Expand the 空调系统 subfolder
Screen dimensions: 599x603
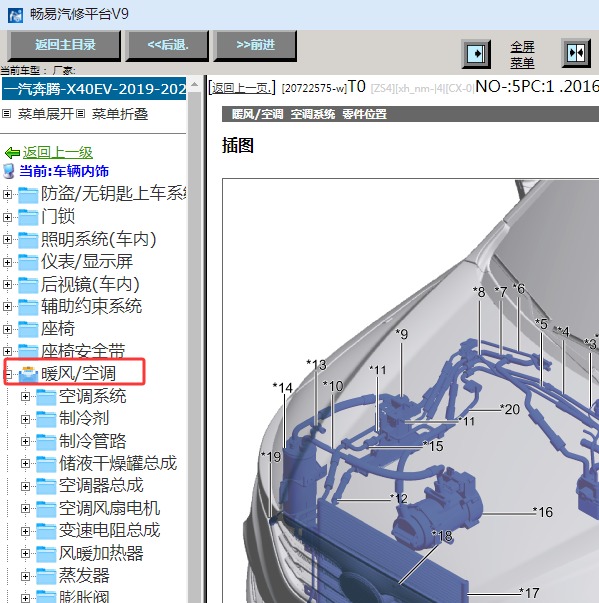25,396
